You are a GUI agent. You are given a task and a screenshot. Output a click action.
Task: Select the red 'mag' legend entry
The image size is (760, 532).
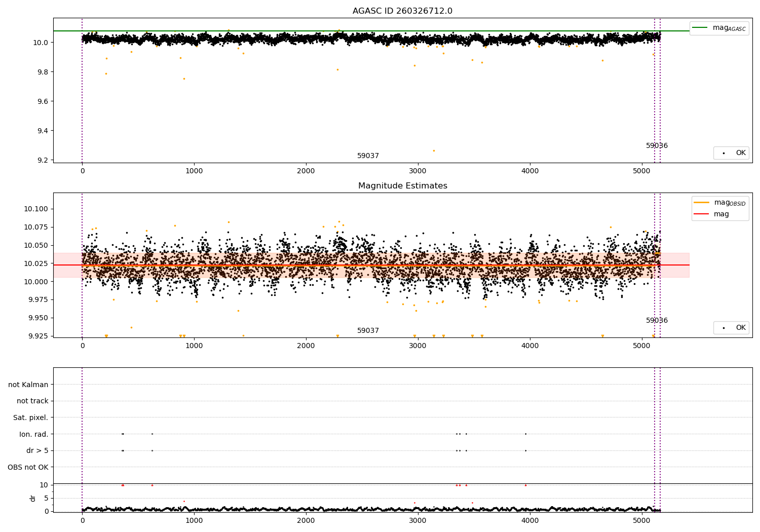(712, 214)
